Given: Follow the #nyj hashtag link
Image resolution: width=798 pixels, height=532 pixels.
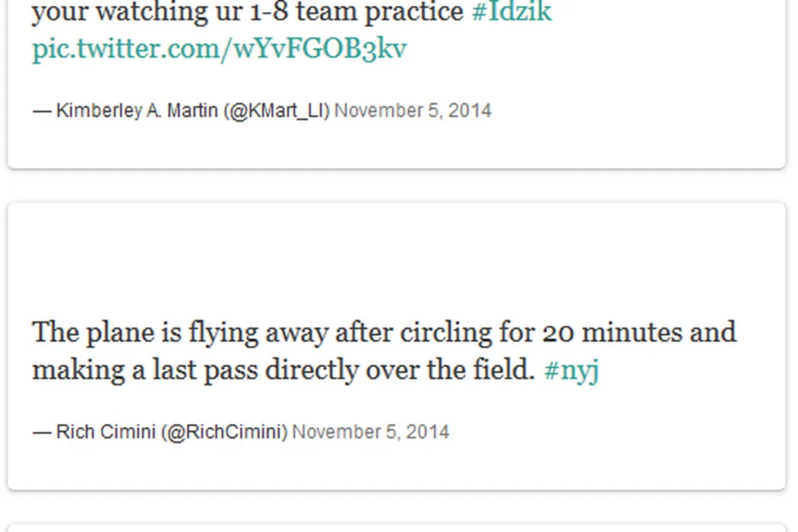Looking at the screenshot, I should [572, 370].
